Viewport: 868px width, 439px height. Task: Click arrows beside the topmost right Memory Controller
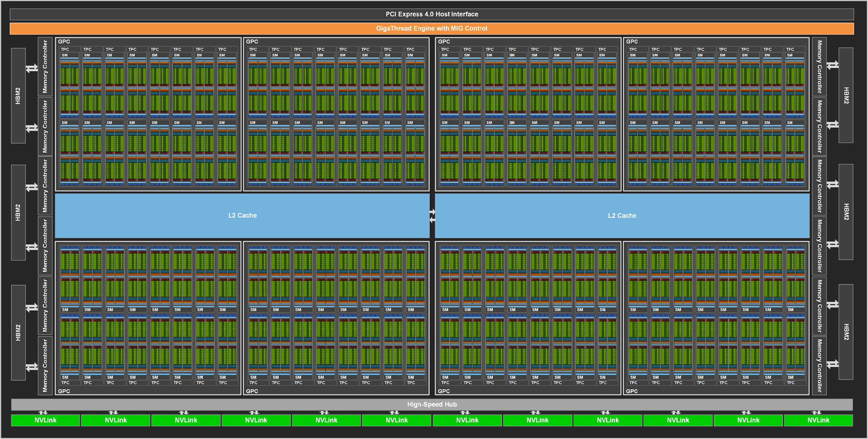(x=833, y=65)
